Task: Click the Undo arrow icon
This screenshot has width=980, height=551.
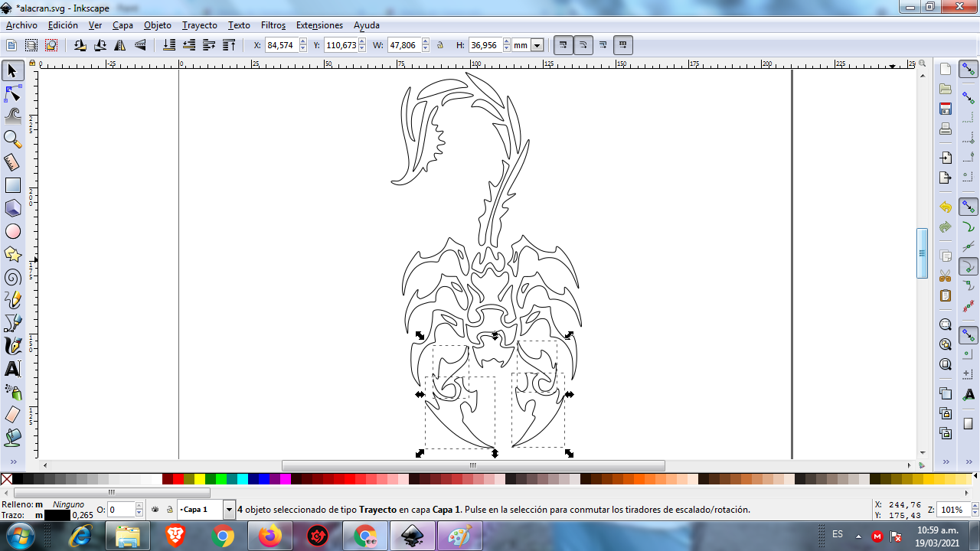Action: [x=946, y=207]
